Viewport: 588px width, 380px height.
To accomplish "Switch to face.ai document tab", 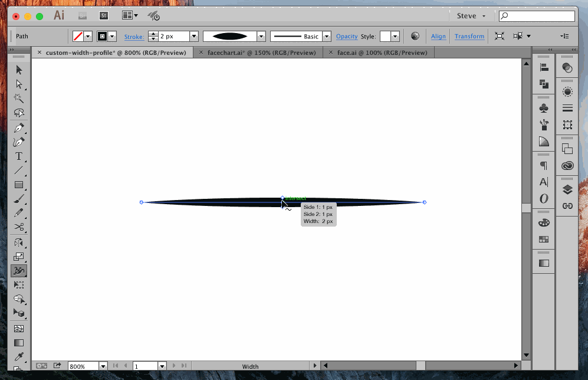I will [382, 53].
